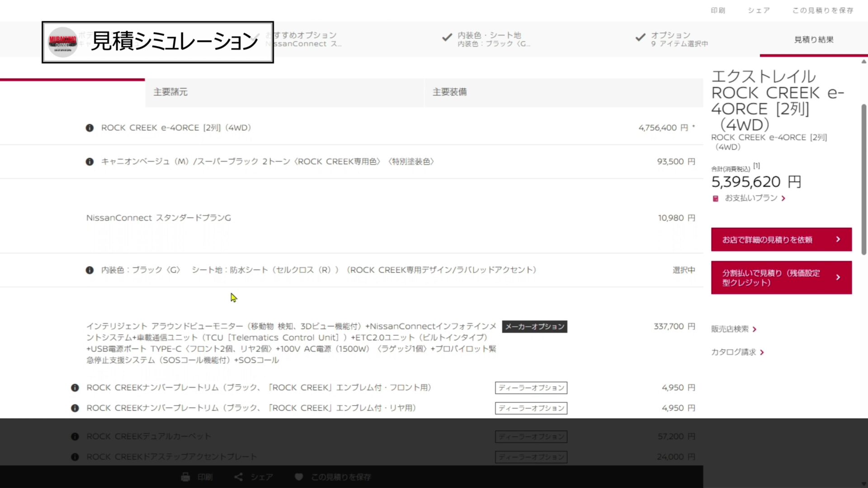Viewport: 868px width, 488px height.
Task: Click ディーラーオプション badge on デュアルカーペット row
Action: [x=531, y=436]
